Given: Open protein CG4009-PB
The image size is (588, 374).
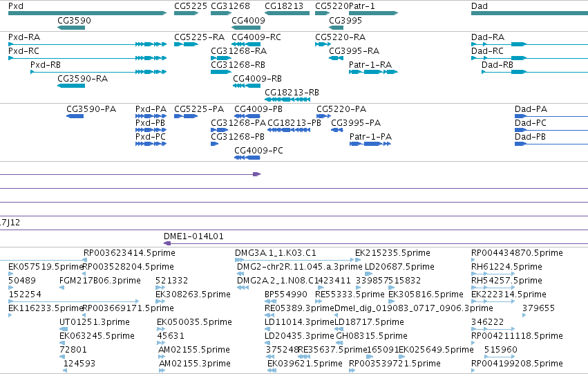Looking at the screenshot, I should (x=258, y=109).
